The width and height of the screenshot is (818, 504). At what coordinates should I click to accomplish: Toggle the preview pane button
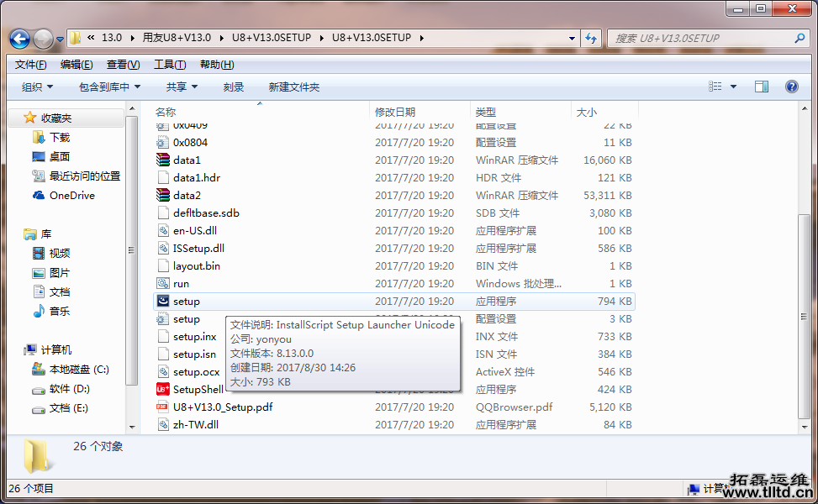point(763,86)
